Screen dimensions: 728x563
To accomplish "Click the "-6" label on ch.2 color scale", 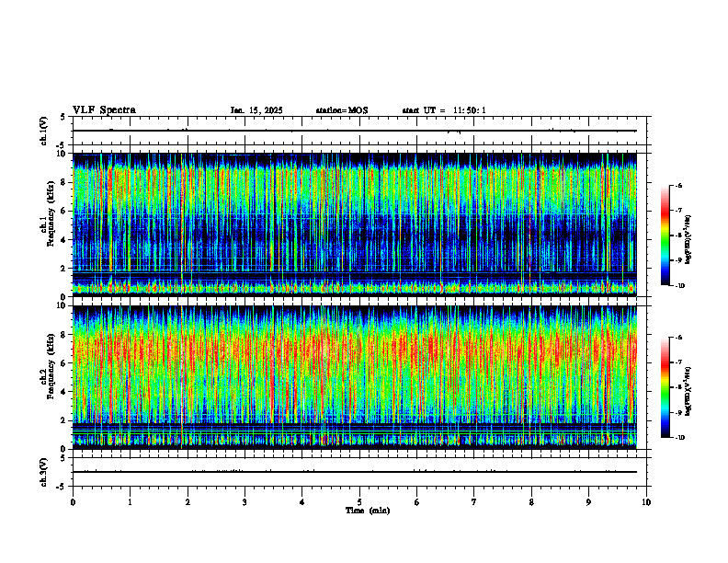I will point(678,338).
